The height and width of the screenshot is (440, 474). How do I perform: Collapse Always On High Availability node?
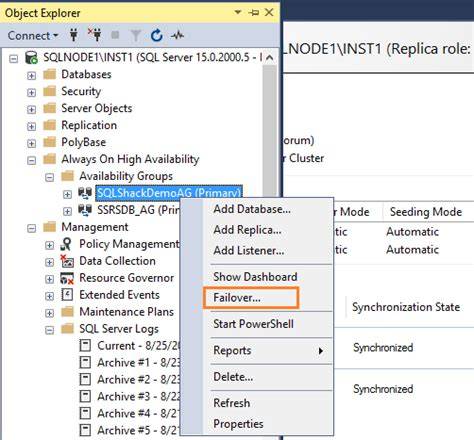point(31,160)
